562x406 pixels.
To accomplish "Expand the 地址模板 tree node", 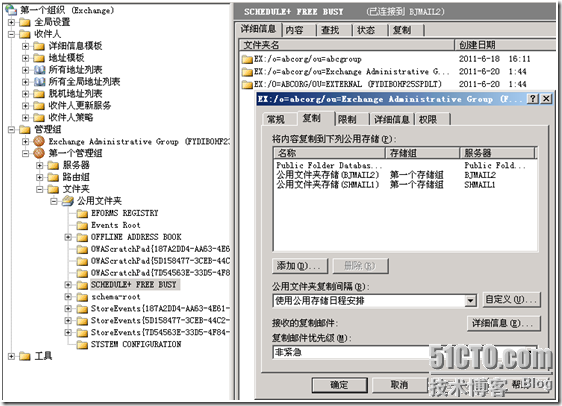I will click(25, 58).
